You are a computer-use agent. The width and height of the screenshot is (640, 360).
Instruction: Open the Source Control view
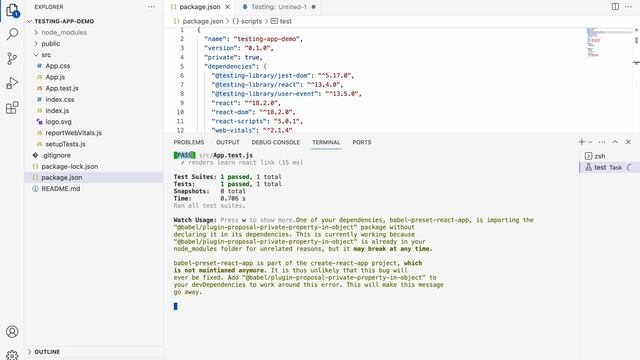[x=12, y=59]
